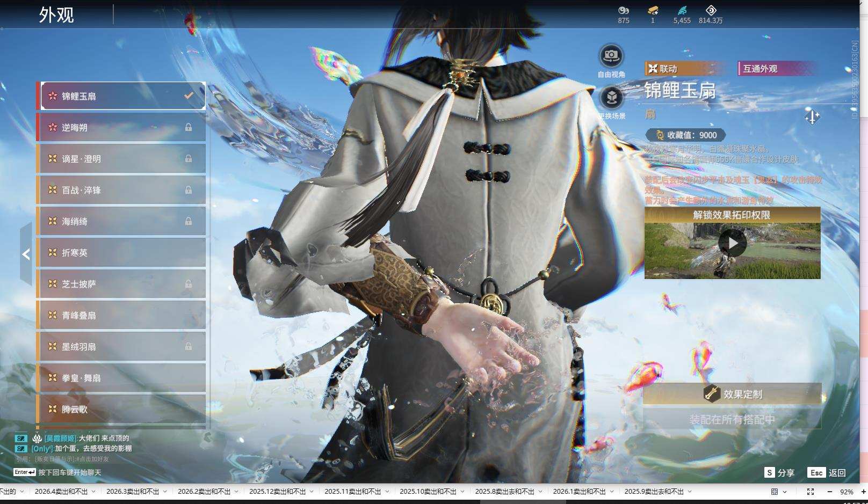Click the 联动 crossed-blades tag icon

[653, 69]
